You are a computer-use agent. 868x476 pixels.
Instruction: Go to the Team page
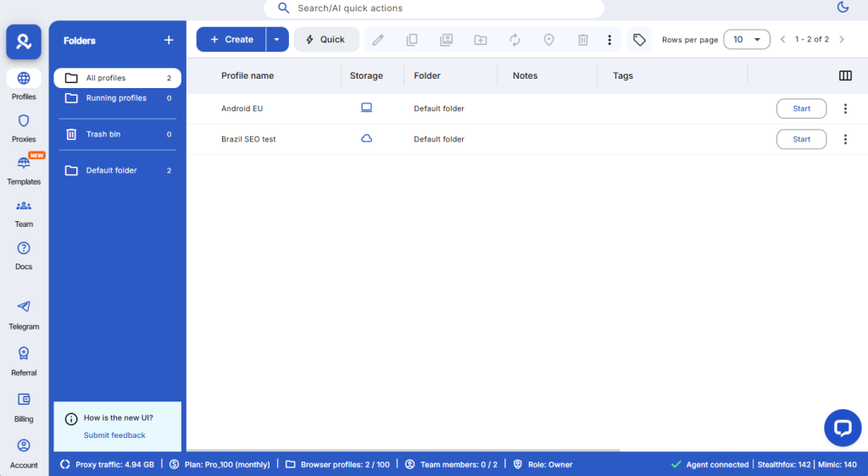point(24,213)
